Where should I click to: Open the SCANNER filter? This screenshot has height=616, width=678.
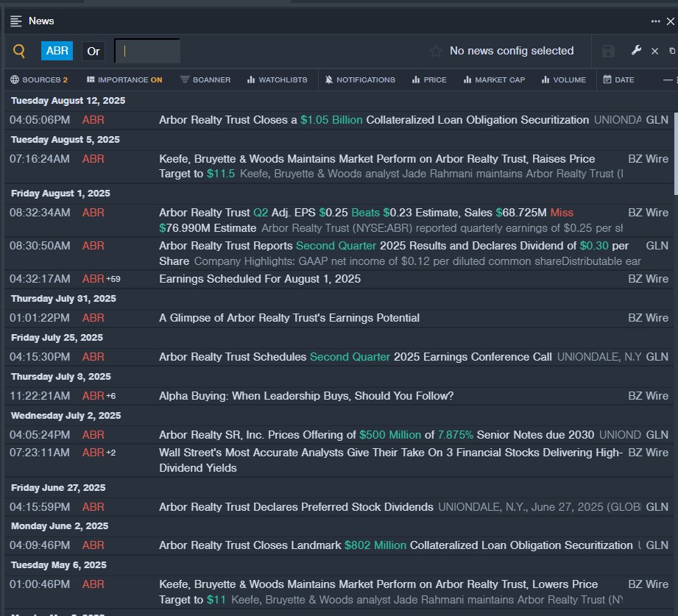click(x=205, y=79)
